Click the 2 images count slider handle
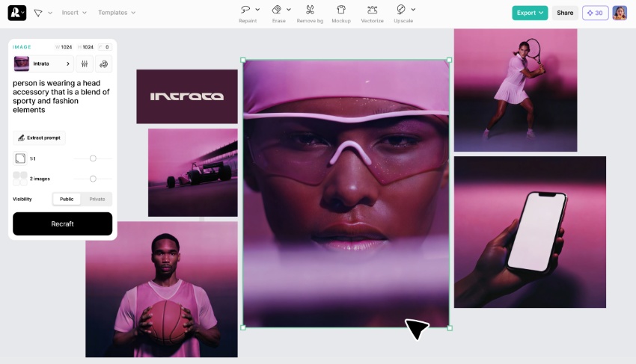Screen dimensions: 636x364 [x=93, y=179]
